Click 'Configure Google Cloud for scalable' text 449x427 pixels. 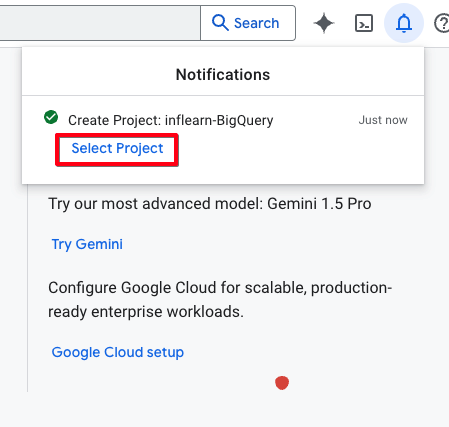[x=220, y=300]
